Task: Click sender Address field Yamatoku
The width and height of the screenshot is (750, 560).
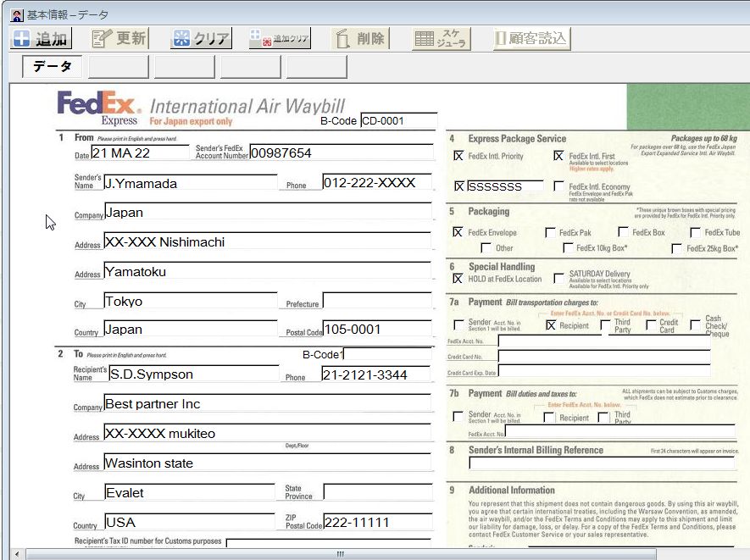Action: 268,271
